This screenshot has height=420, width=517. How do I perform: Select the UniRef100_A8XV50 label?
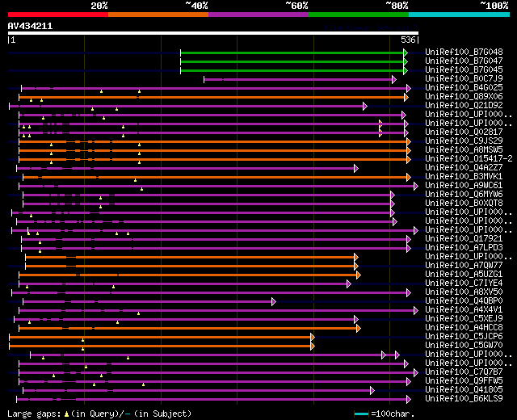464,292
